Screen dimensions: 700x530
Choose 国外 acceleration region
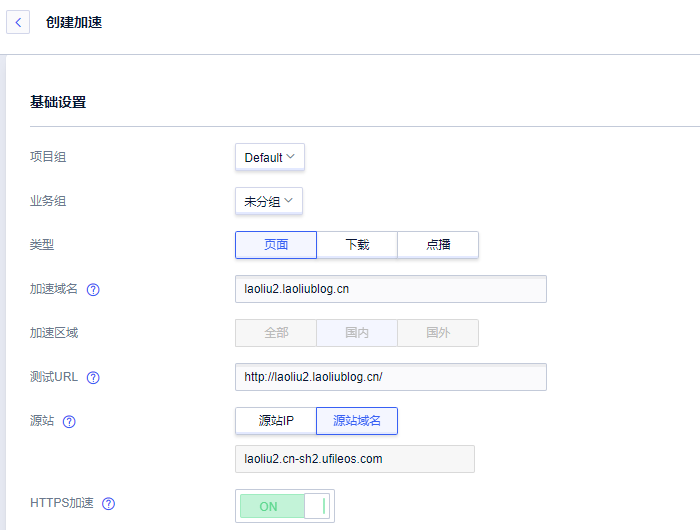pos(438,333)
